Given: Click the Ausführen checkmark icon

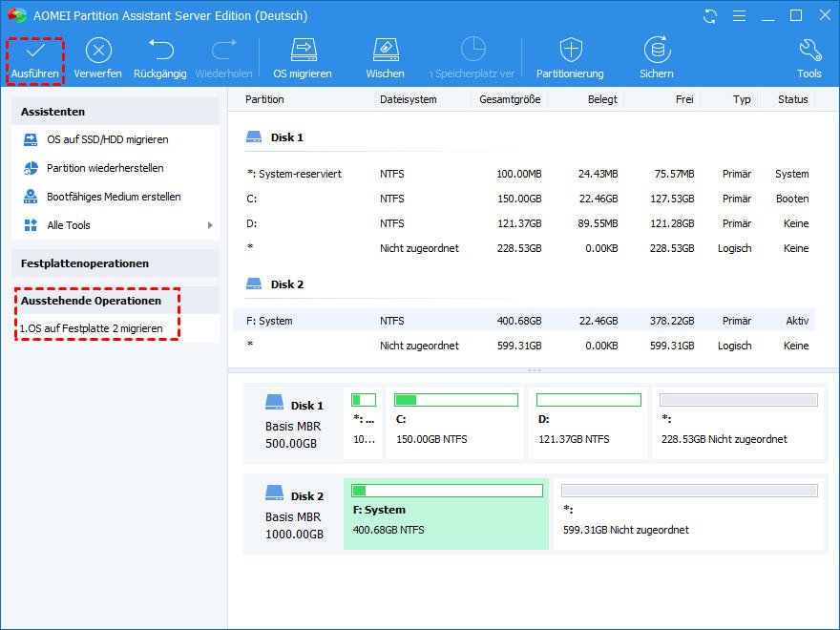Looking at the screenshot, I should [34, 51].
